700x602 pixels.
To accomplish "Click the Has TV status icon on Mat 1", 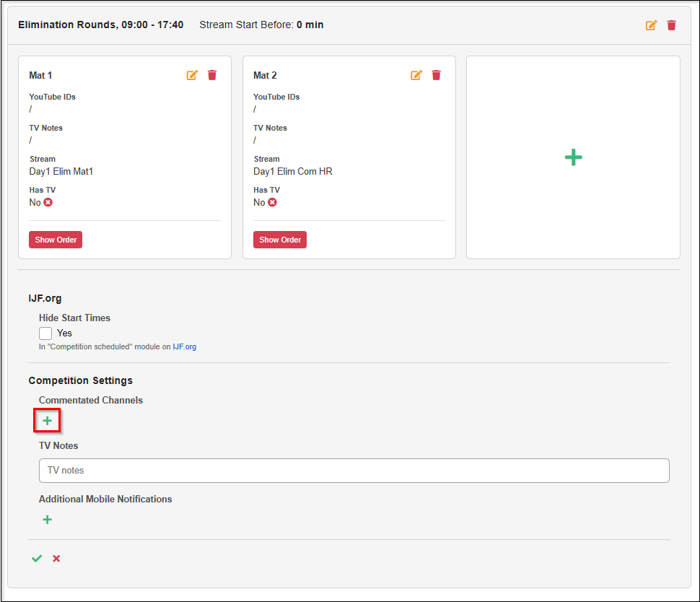I will click(x=48, y=203).
